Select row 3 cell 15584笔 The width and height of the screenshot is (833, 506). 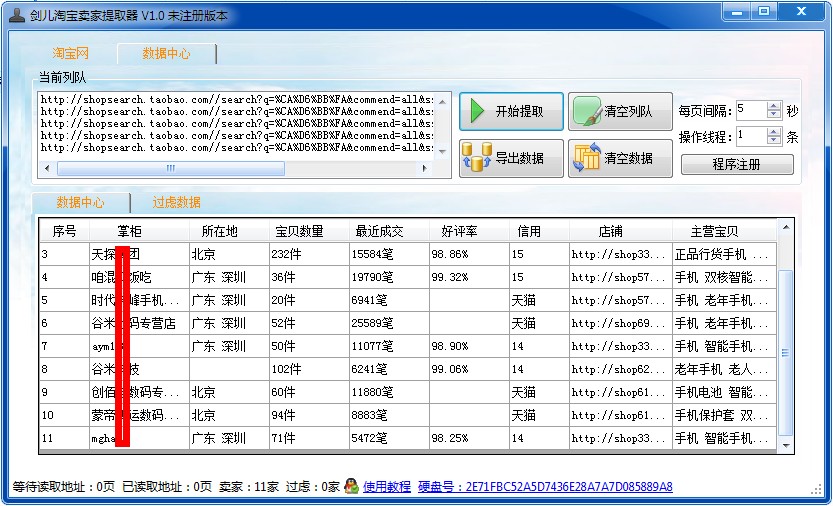click(389, 254)
